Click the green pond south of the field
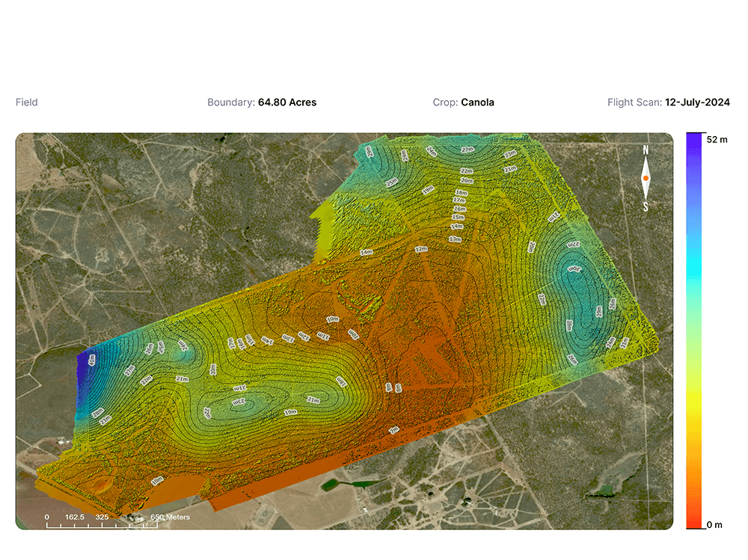 pyautogui.click(x=340, y=484)
